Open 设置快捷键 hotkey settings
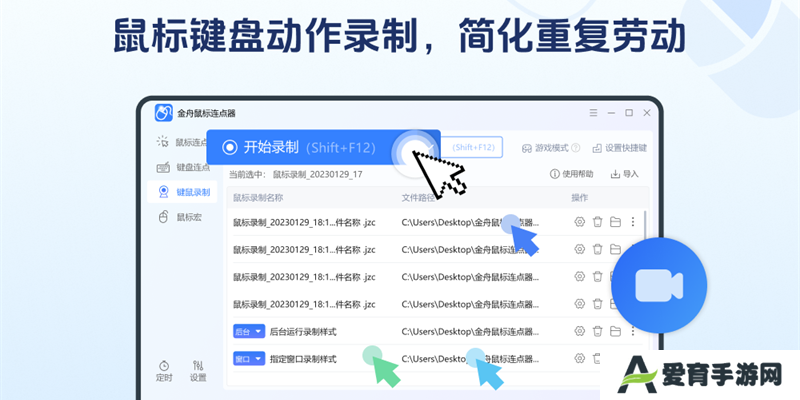The height and width of the screenshot is (400, 800). (x=619, y=148)
